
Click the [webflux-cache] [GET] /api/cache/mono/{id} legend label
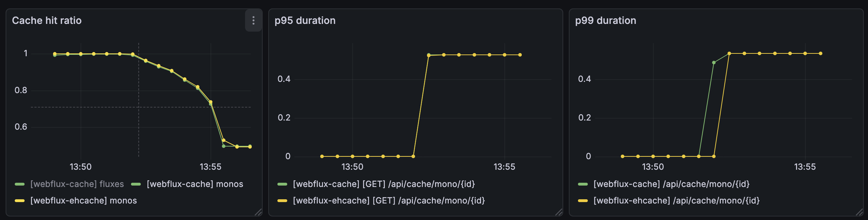coord(384,184)
